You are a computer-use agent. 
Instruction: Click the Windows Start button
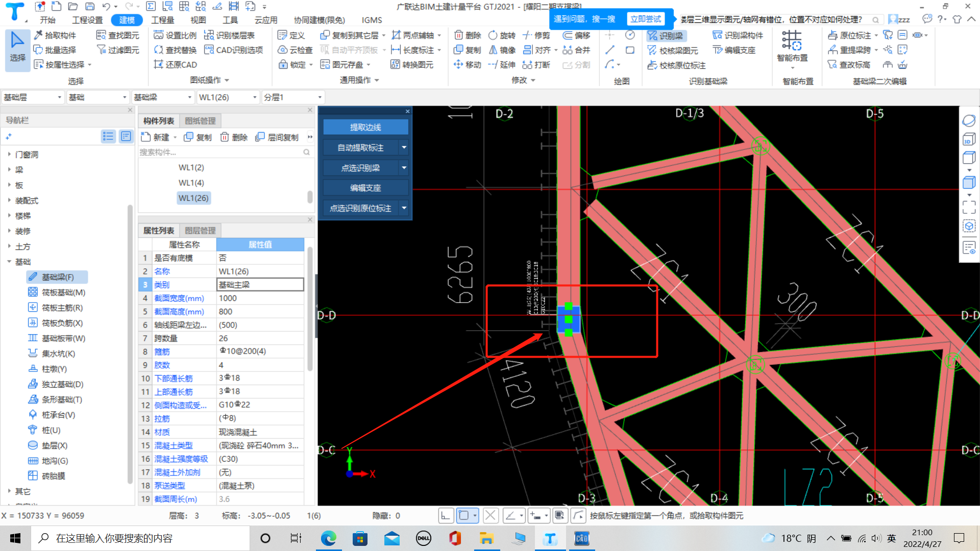point(15,538)
